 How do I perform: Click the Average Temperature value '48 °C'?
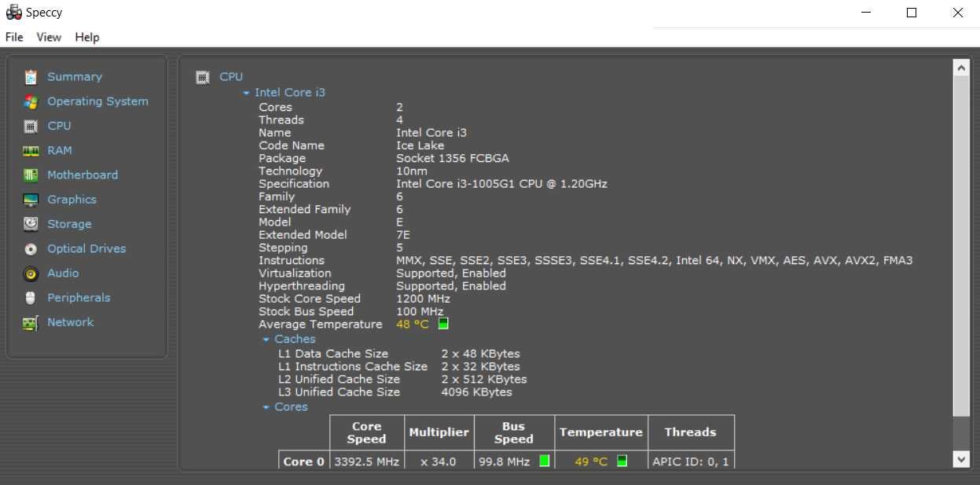coord(413,324)
